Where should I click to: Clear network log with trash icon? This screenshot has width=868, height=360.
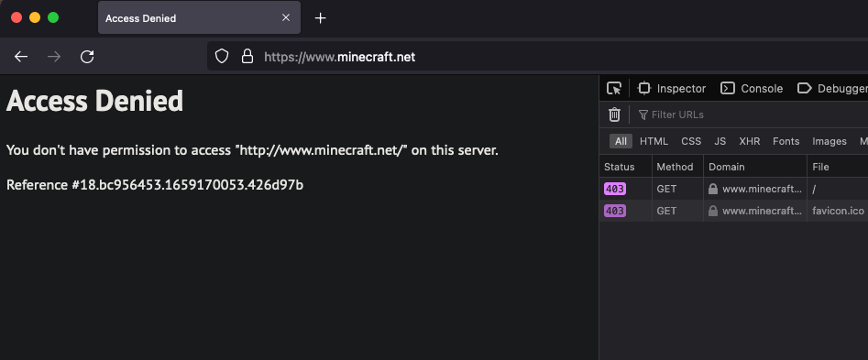(614, 115)
